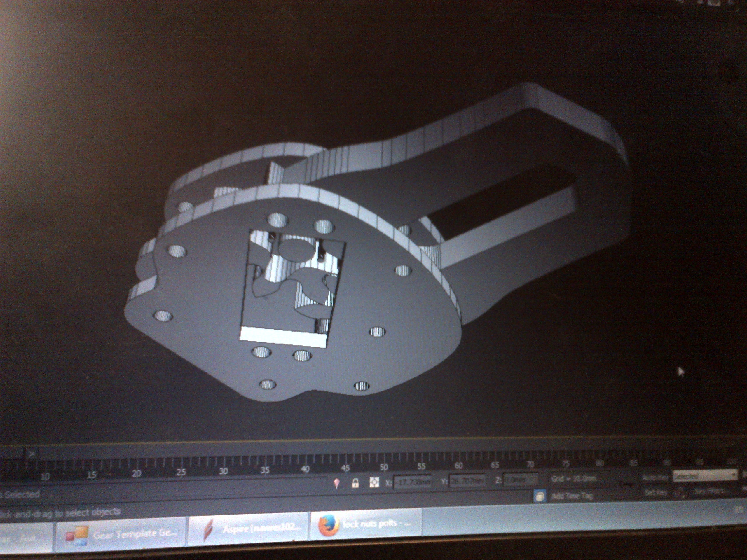
Task: Click the icon beside Add Time Tag
Action: click(539, 496)
